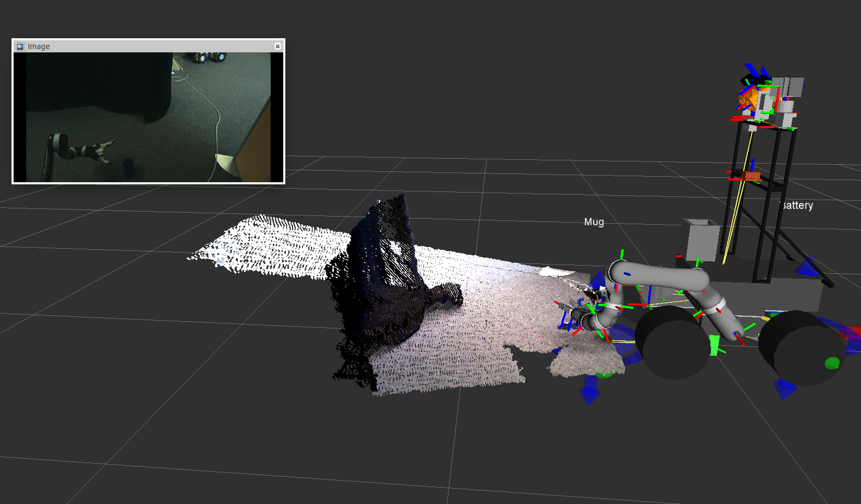Click the bright green cylinder marker between wheels
This screenshot has width=861, height=504.
pyautogui.click(x=714, y=345)
